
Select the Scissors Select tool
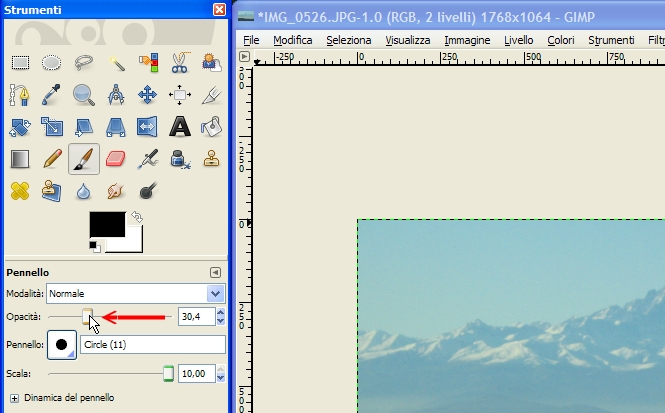point(180,63)
